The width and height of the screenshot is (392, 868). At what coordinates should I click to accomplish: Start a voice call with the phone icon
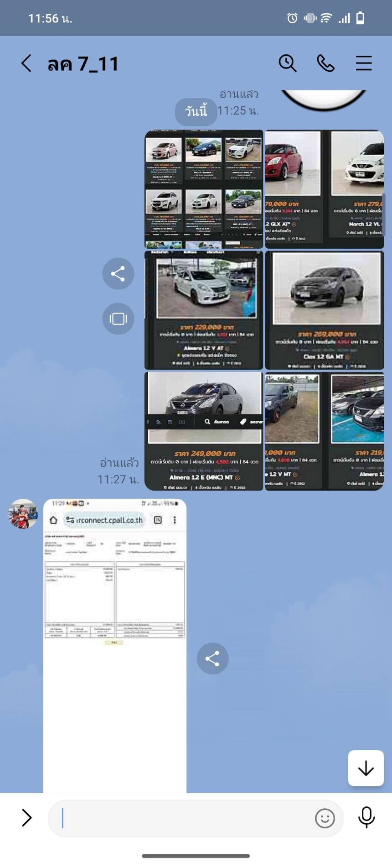(325, 63)
